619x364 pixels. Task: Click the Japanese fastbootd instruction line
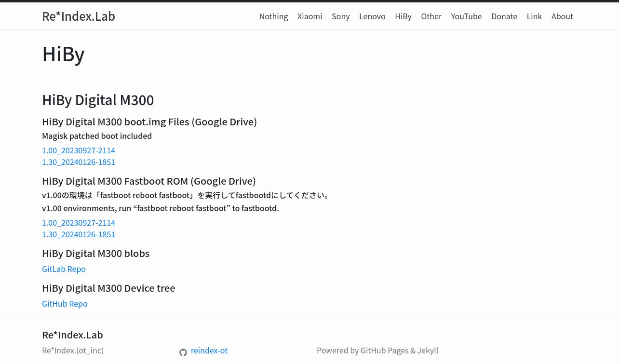pyautogui.click(x=187, y=195)
